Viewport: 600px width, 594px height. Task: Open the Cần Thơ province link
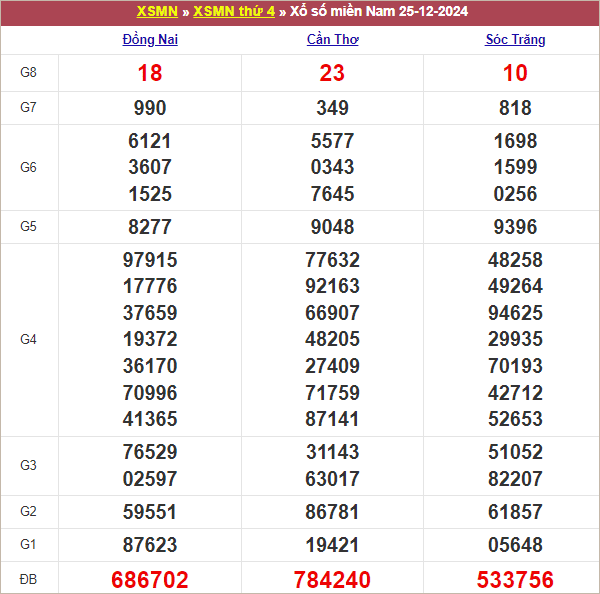tap(333, 39)
